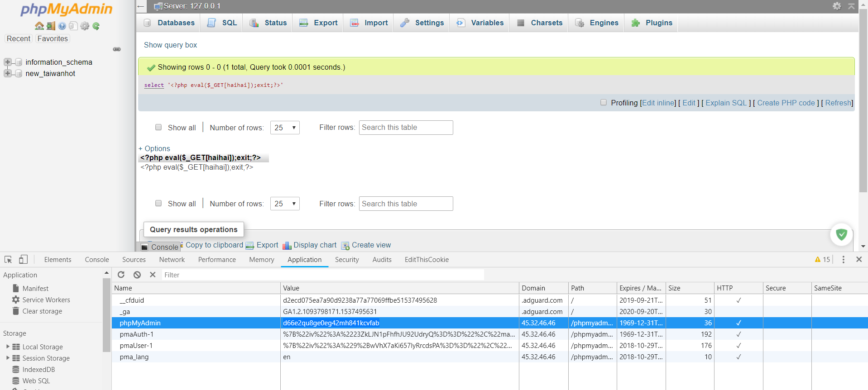Activate DevTools inspect element icon

click(x=8, y=259)
